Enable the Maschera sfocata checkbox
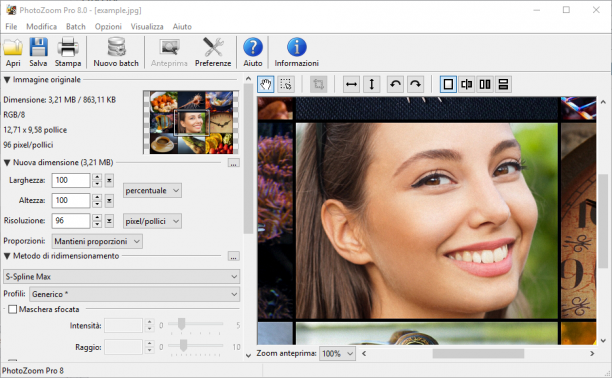612x378 pixels. tap(12, 309)
